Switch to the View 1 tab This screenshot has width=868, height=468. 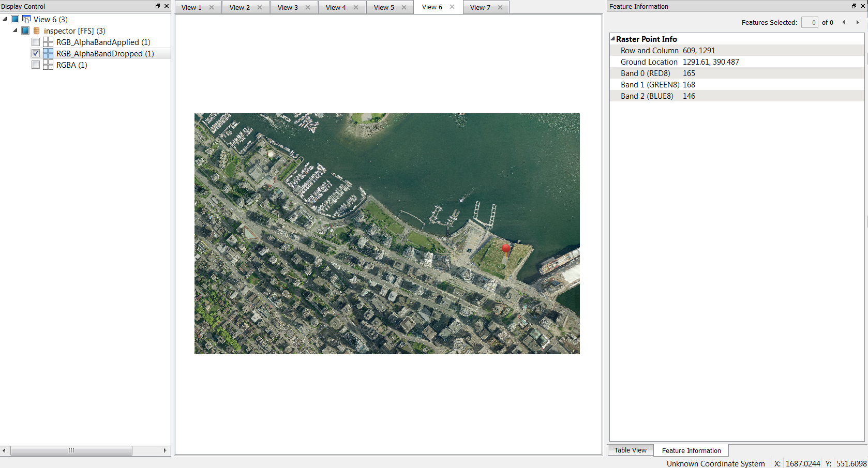tap(191, 7)
